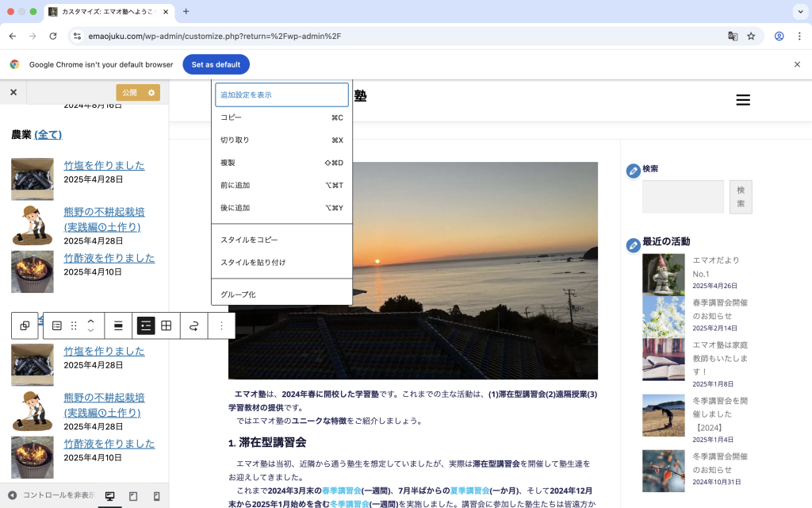Choose '複製' in the block options menu
This screenshot has width=812, height=508.
click(x=282, y=163)
